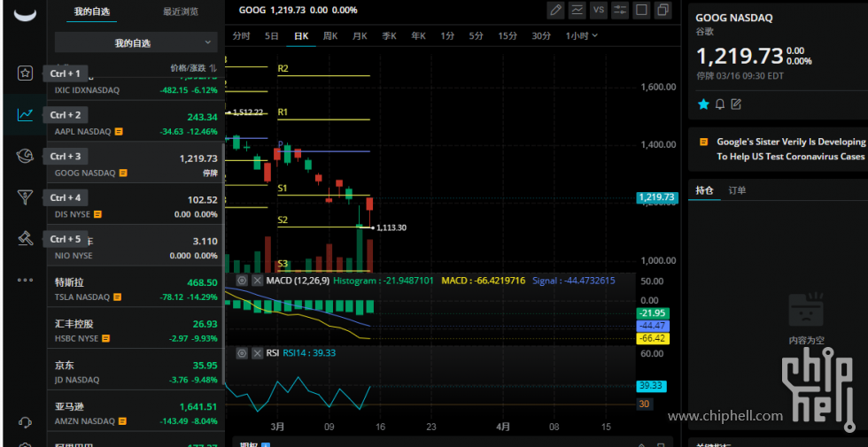Select the AAPL NASDAQ watchlist row

pos(136,120)
